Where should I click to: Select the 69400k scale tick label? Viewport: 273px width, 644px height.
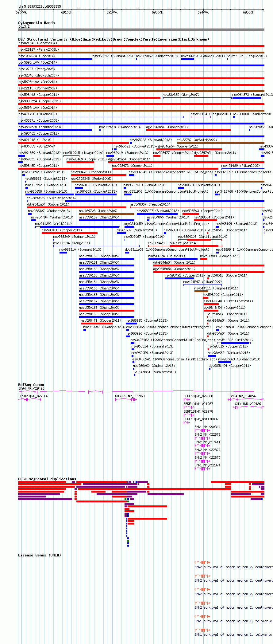point(203,12)
